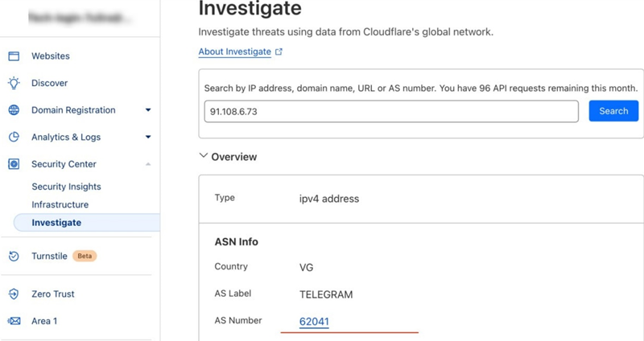Open the About Investigate link
The height and width of the screenshot is (341, 644).
[x=235, y=51]
